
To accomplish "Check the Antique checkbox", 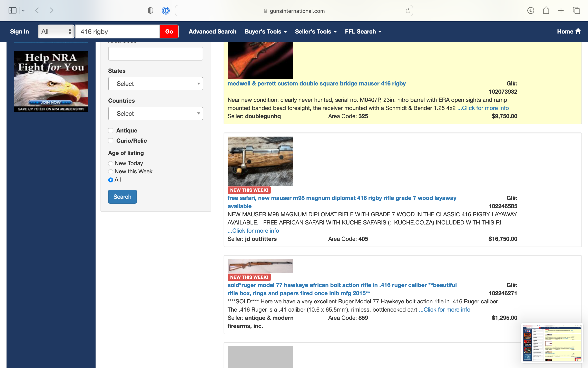I will click(x=111, y=130).
